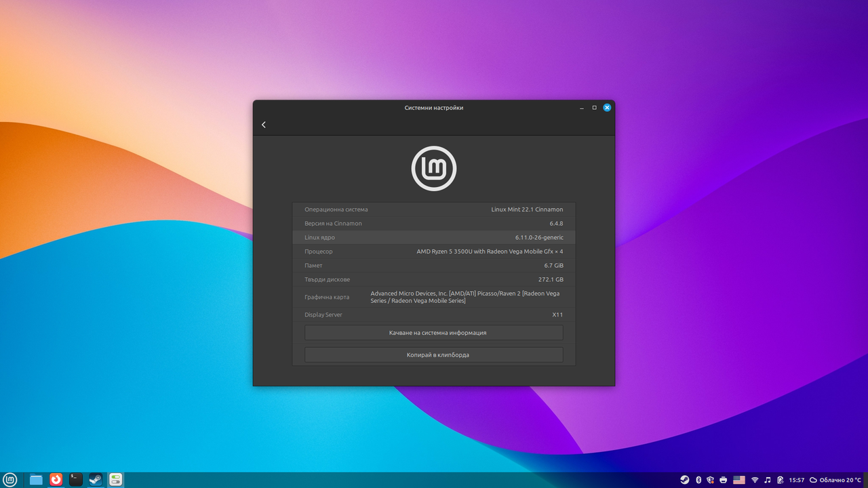Viewport: 868px width, 488px height.
Task: Select the Linux Mint 22.1 Cinnamon value
Action: point(527,209)
